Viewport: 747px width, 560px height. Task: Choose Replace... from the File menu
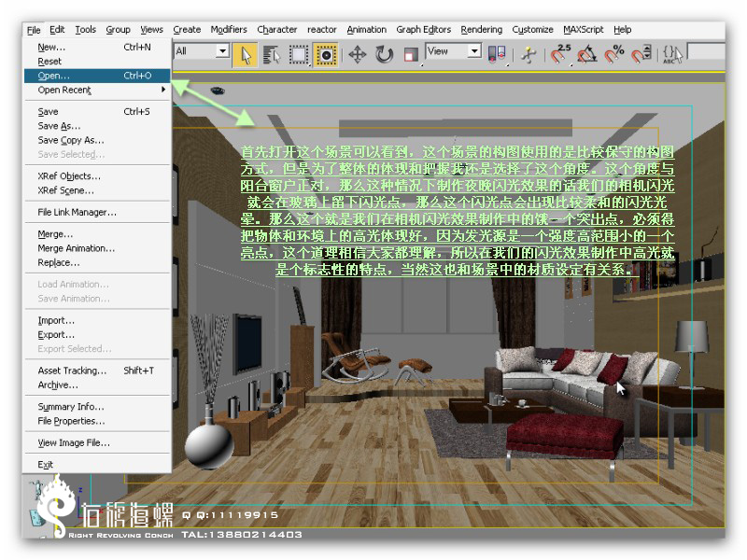(x=97, y=263)
